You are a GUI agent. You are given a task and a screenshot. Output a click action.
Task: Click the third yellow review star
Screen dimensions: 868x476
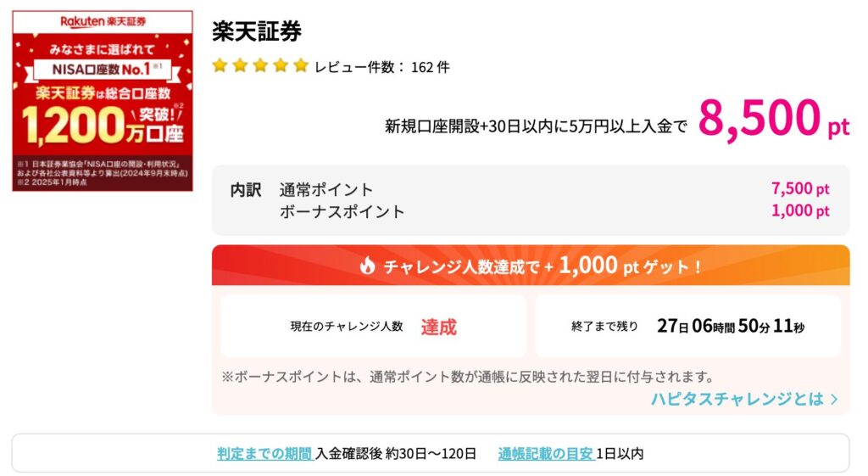[x=260, y=66]
